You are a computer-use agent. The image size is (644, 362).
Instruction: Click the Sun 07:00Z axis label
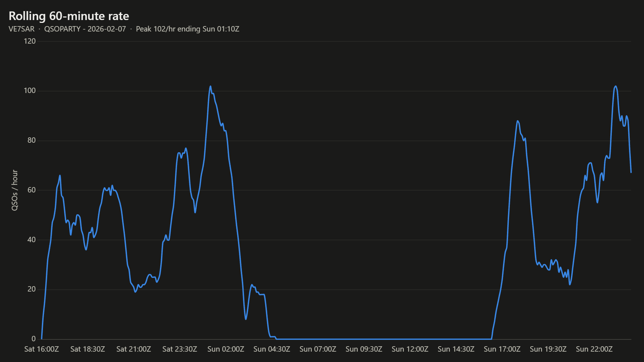point(318,349)
